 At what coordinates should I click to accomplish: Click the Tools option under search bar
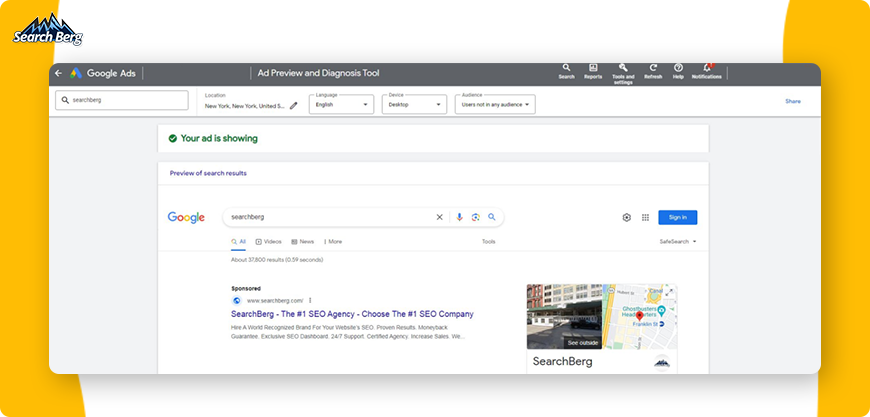(488, 242)
